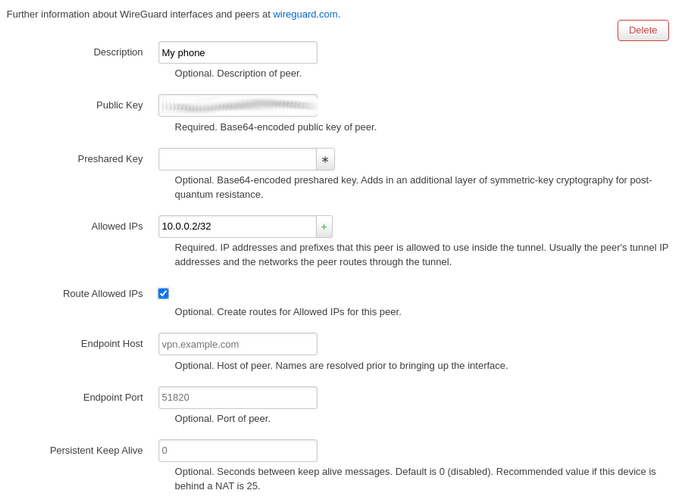Click the 'Preshared Key' field label
The width and height of the screenshot is (675, 499).
110,159
